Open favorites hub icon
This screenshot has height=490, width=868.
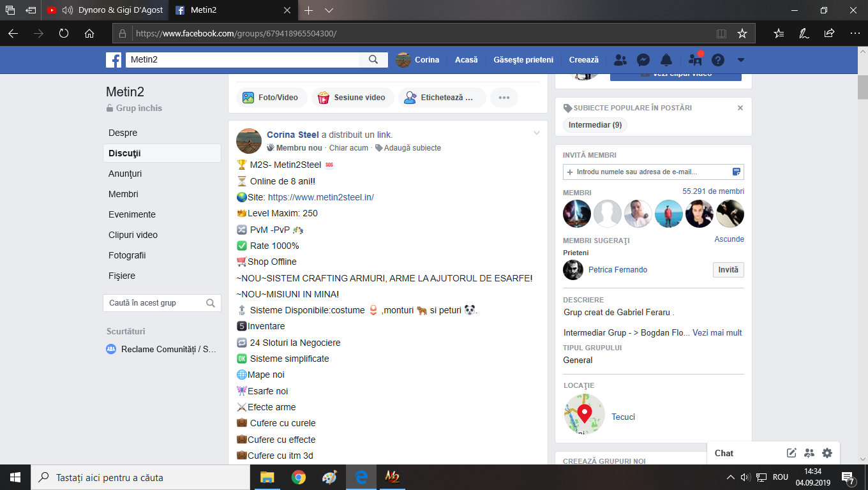(x=779, y=33)
